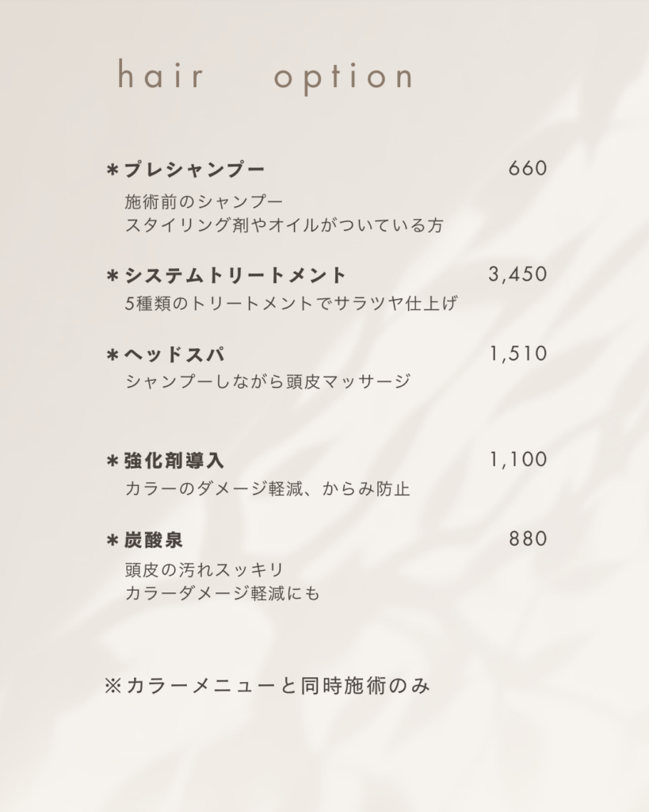Click the カラーのダメージ軽減、からみ防止 description

click(267, 488)
